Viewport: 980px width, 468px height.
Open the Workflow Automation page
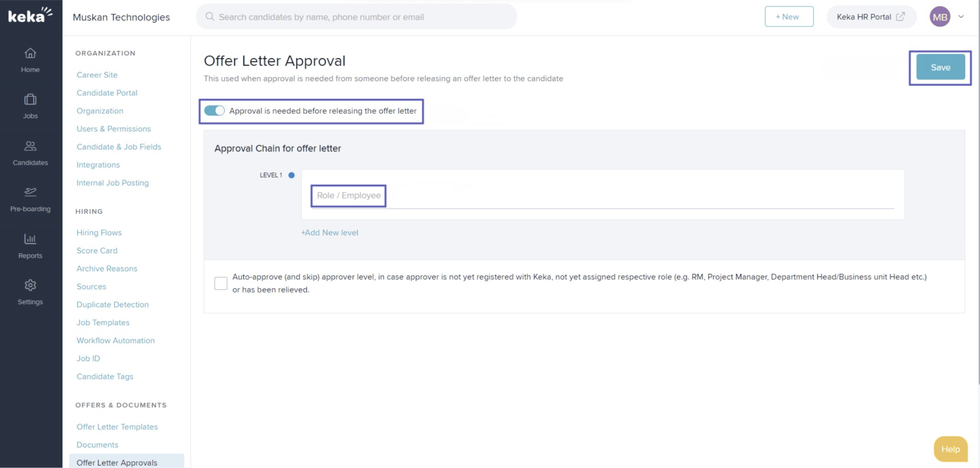pyautogui.click(x=115, y=340)
